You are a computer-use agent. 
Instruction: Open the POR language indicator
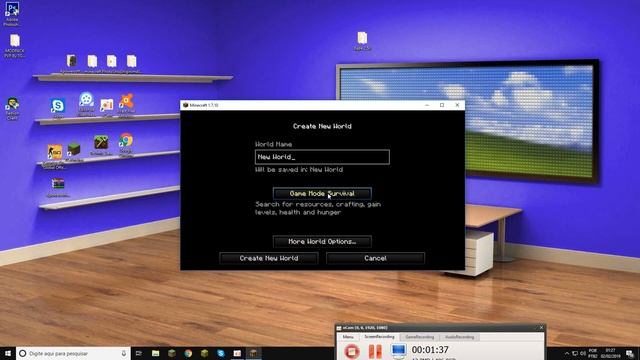tap(593, 353)
